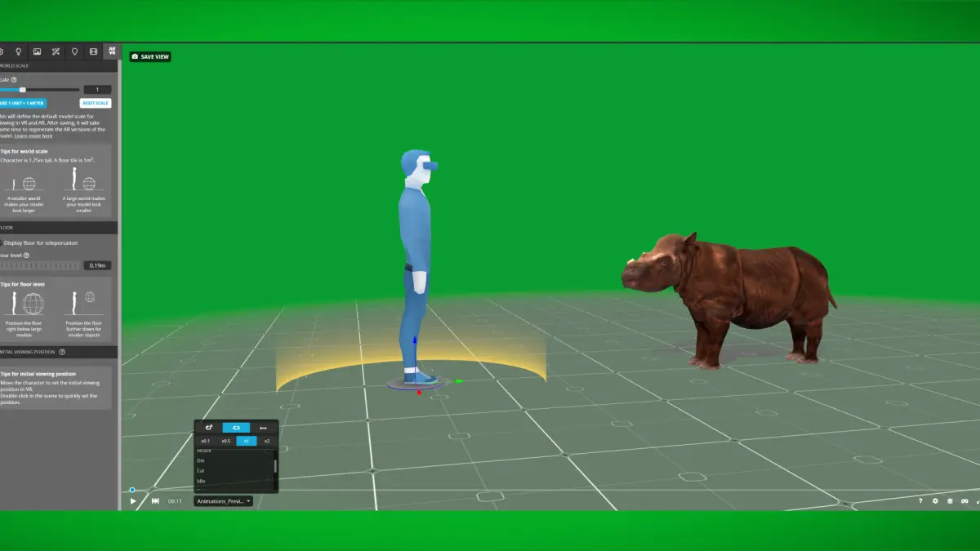
Task: Click the floor level 0.19m value field
Action: [x=97, y=265]
